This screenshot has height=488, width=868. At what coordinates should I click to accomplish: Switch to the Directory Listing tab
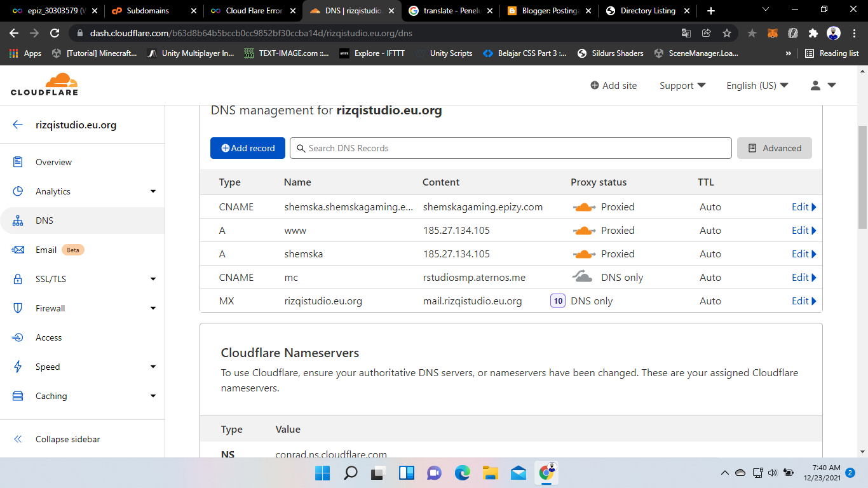click(649, 11)
